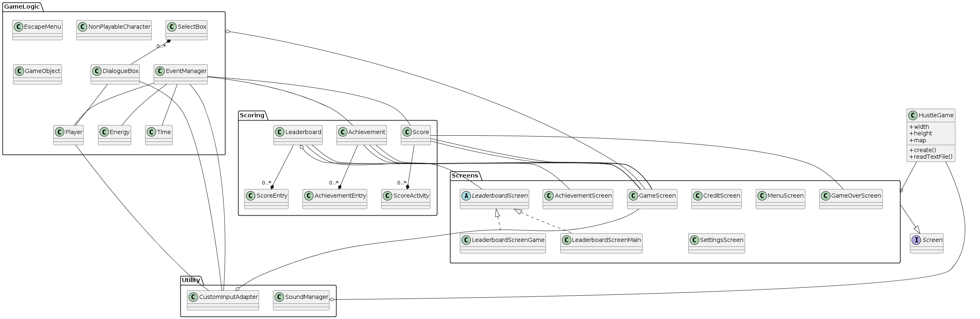Click the class icon next to SelectBox
980x319 pixels.
[172, 27]
